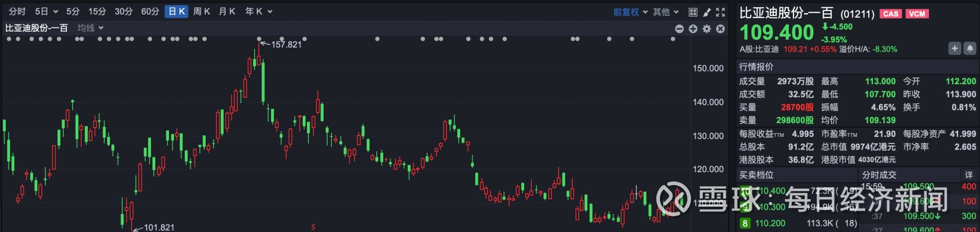Click the 市盈率 21.90 value
The height and width of the screenshot is (232, 980).
click(x=885, y=133)
